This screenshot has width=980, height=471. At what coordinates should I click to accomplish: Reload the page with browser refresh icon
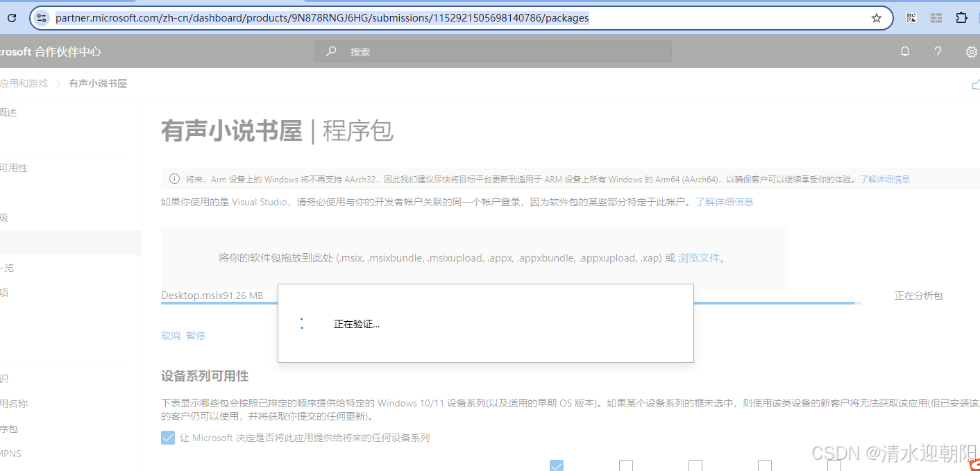[x=12, y=18]
